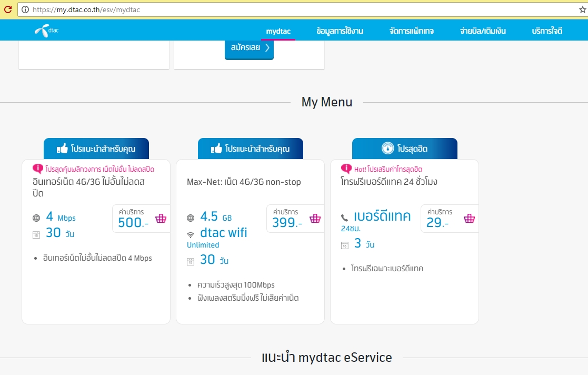Image resolution: width=588 pixels, height=375 pixels.
Task: Click title Max-Net: เน็ต 4G/3G non-stop
Action: pyautogui.click(x=244, y=182)
